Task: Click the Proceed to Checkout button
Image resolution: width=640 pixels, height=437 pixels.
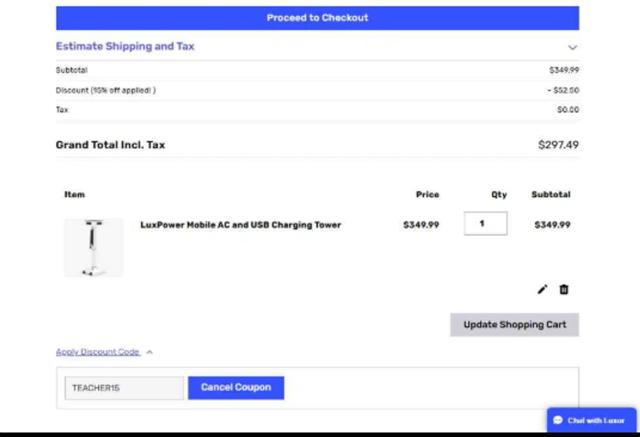Action: [x=317, y=18]
